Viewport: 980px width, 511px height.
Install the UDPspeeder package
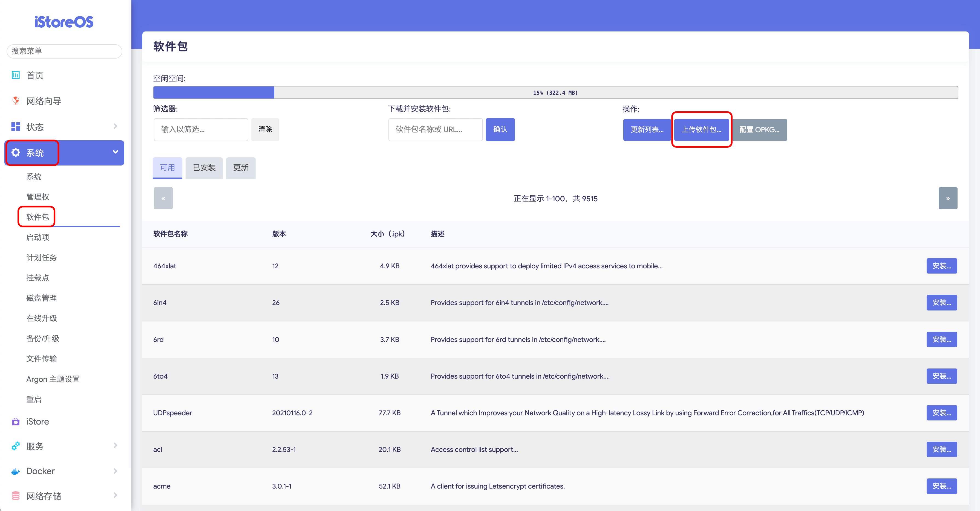point(942,413)
